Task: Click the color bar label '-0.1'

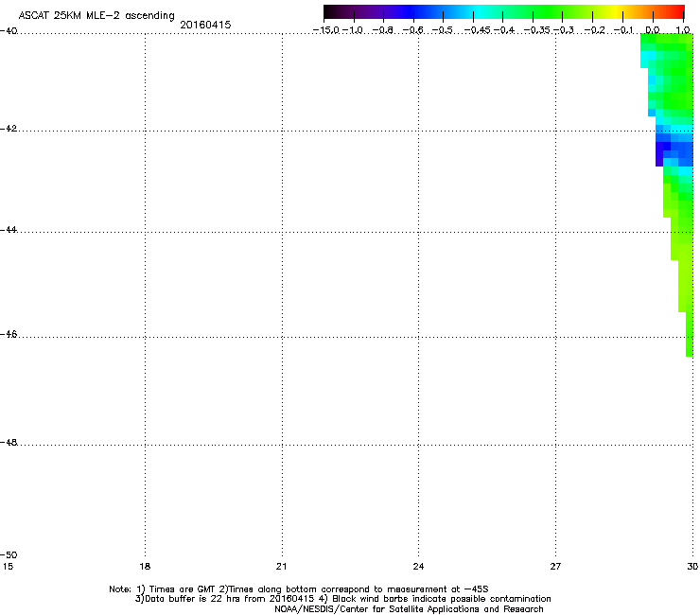Action: (623, 30)
